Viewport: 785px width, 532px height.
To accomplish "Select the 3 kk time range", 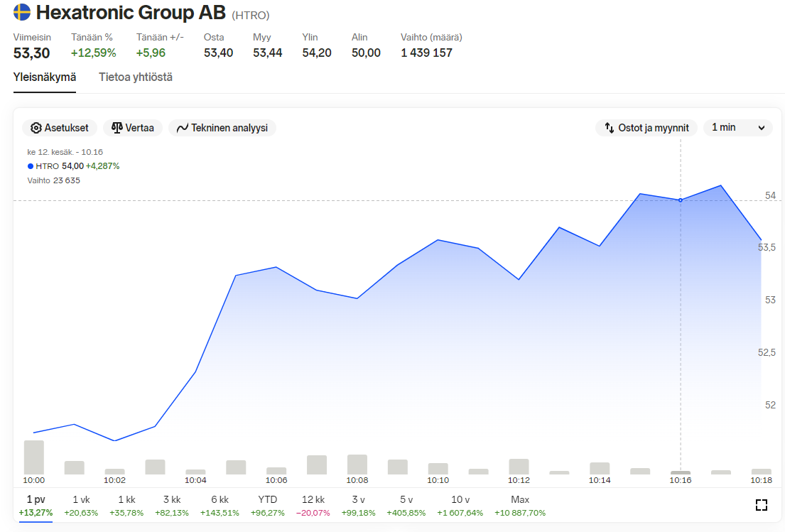I will click(172, 506).
